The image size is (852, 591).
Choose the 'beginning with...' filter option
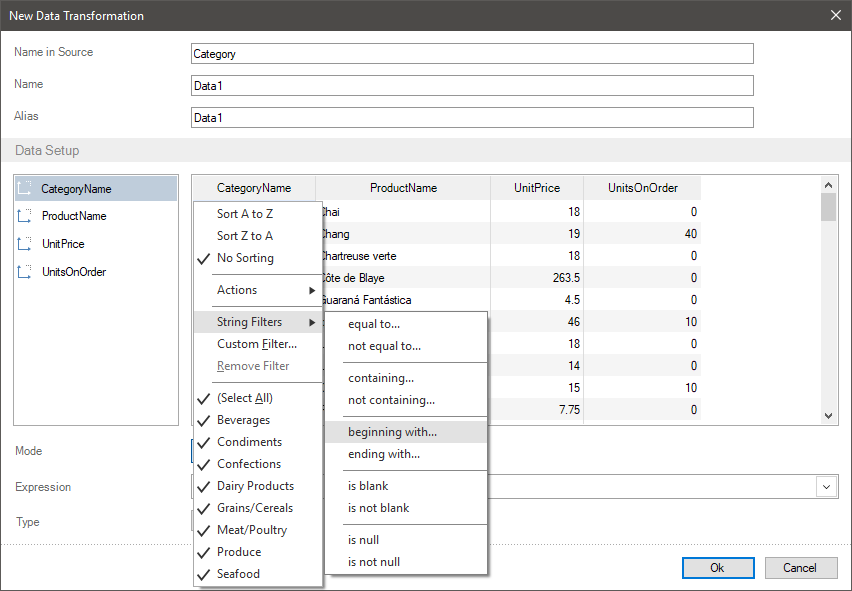392,432
